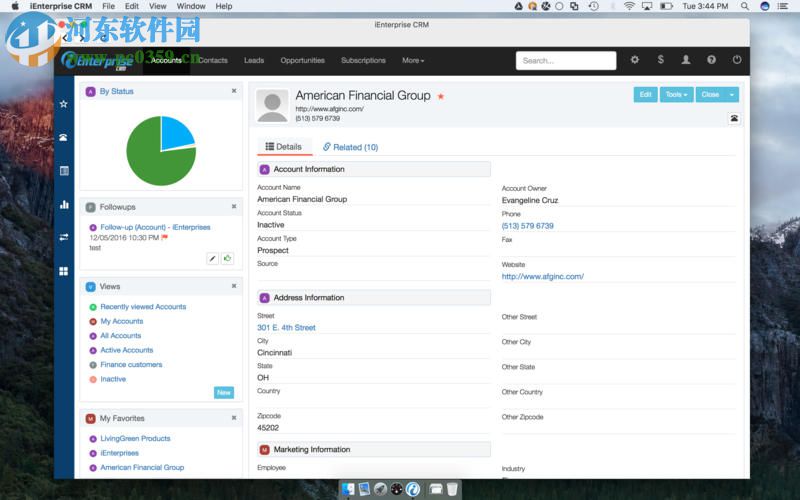
Task: Open iEnterprises favorite link
Action: pos(119,453)
